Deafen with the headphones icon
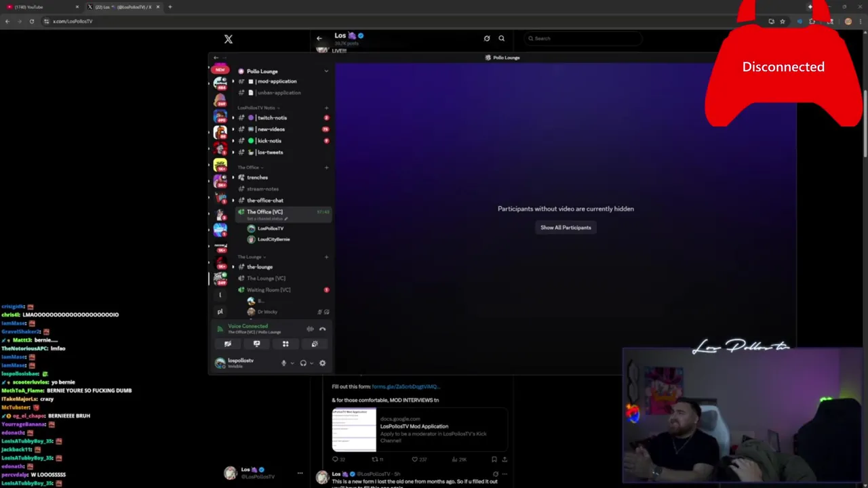Image resolution: width=868 pixels, height=488 pixels. tap(303, 363)
